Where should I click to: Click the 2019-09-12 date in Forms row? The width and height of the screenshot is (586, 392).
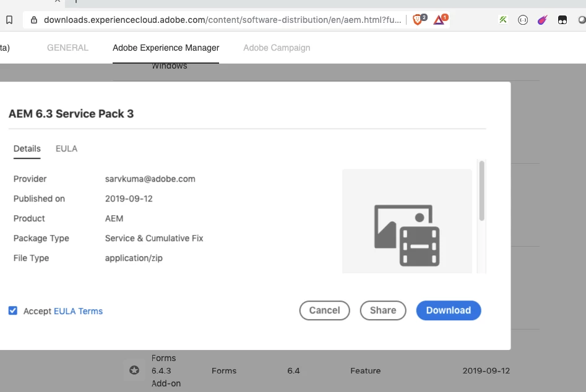tap(486, 370)
